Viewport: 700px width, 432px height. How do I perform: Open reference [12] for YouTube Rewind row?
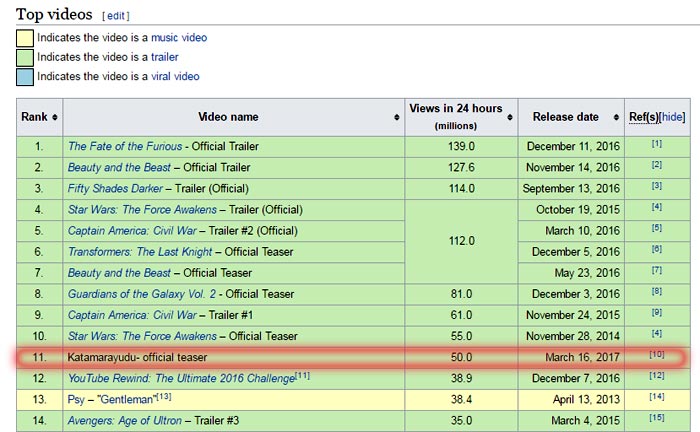click(657, 376)
